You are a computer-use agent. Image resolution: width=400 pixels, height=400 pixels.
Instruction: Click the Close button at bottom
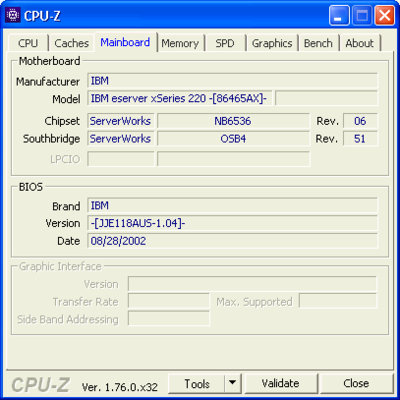pos(356,384)
